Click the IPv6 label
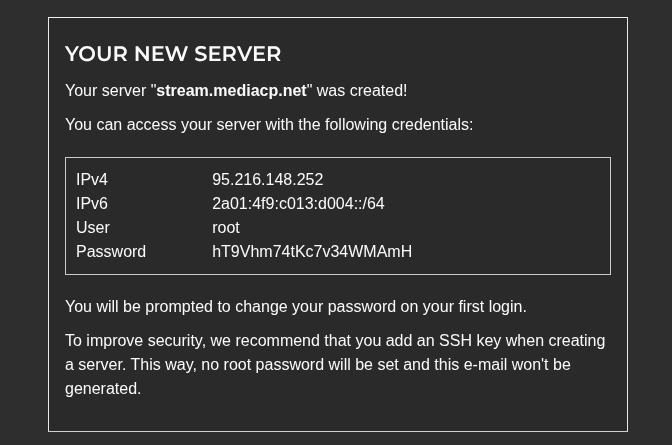This screenshot has height=445, width=672. coord(92,204)
